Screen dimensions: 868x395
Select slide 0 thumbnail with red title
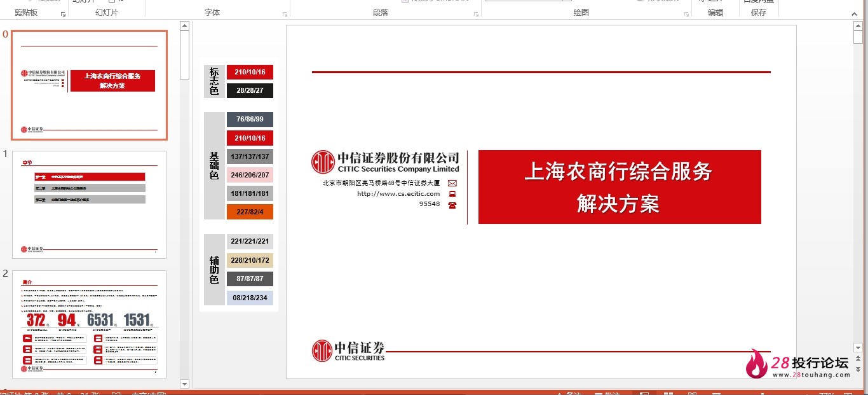click(90, 85)
